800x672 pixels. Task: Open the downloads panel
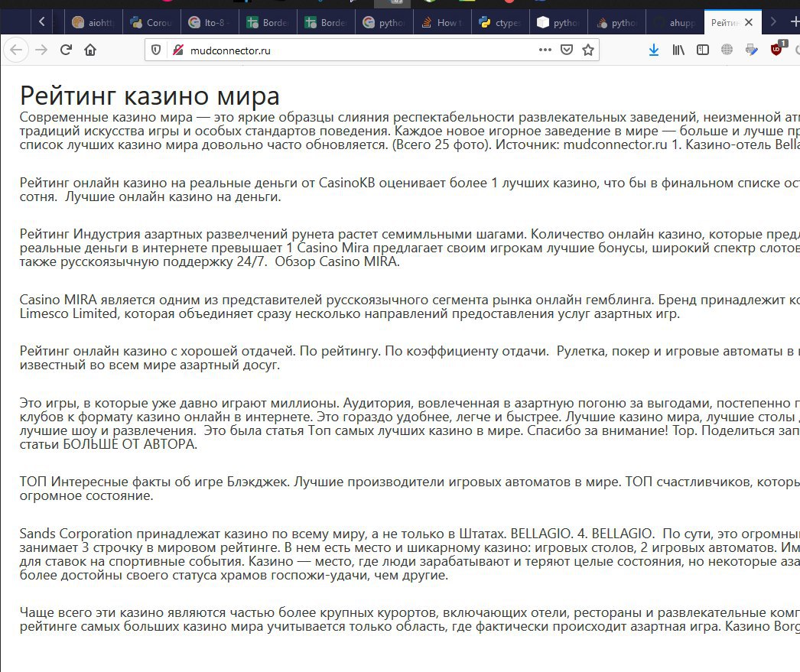coord(654,50)
